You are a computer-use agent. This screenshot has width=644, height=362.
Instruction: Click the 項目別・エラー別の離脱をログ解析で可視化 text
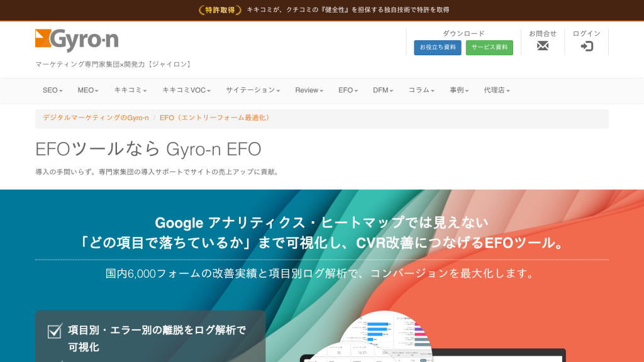click(157, 339)
